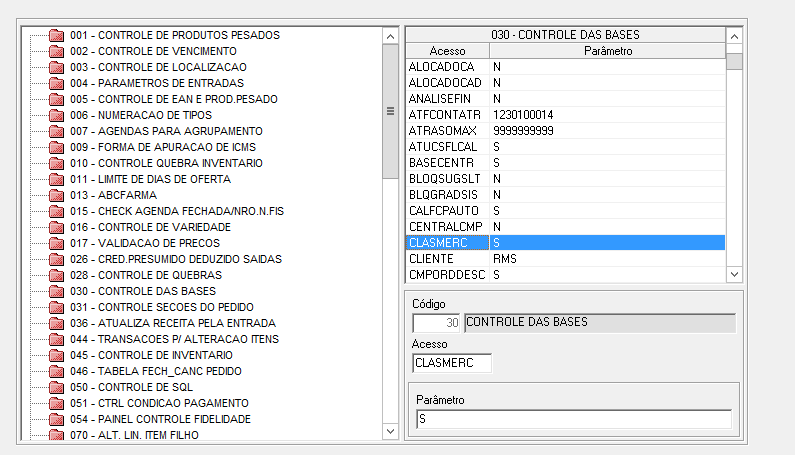This screenshot has height=455, width=795.
Task: Click folder icon for 031 - CONTROLE SECOES DO PEDIDO
Action: tap(56, 307)
